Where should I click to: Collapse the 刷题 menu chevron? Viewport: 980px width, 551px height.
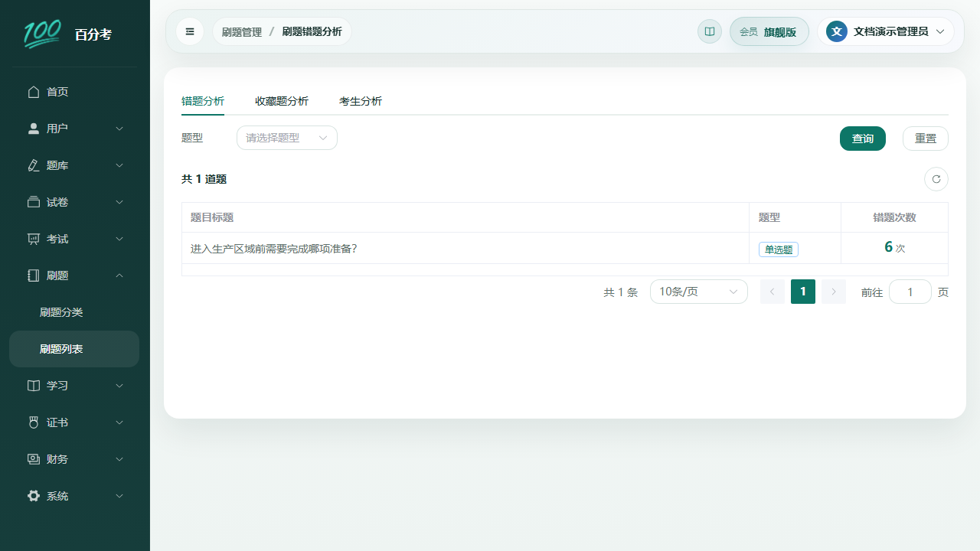119,275
